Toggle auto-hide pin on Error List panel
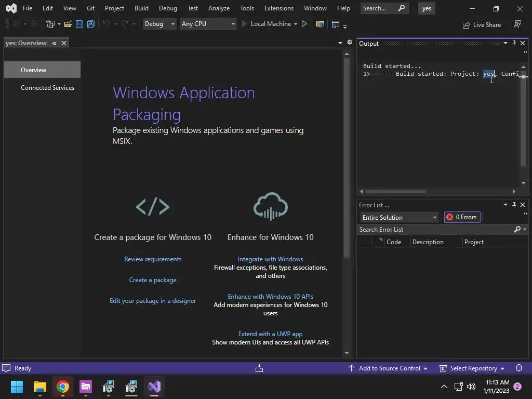The height and width of the screenshot is (399, 532). [514, 205]
